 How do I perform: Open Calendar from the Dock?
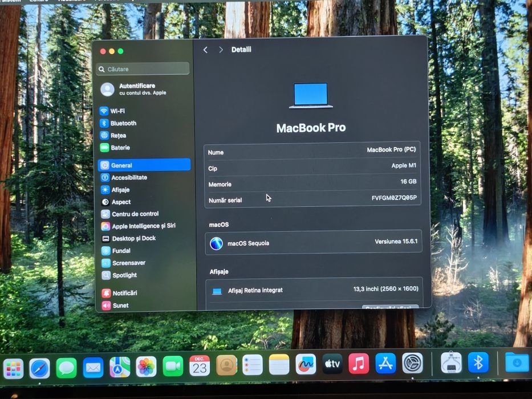click(x=200, y=366)
